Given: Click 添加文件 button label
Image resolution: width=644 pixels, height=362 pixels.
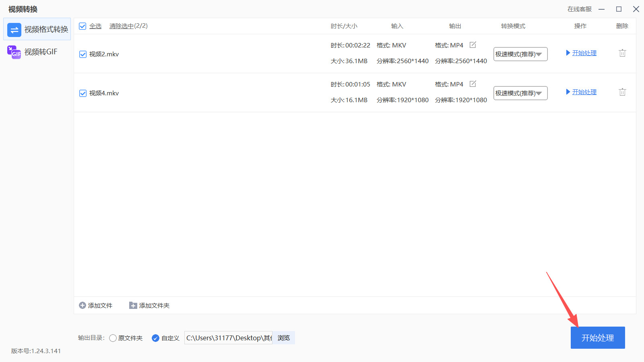Looking at the screenshot, I should coord(100,306).
